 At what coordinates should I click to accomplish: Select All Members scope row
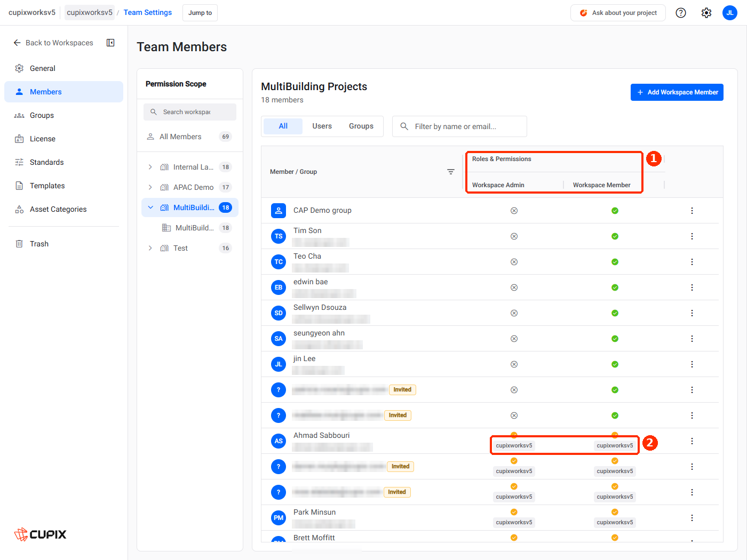pos(190,137)
